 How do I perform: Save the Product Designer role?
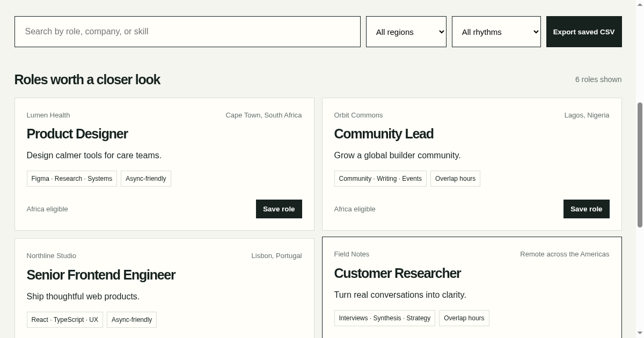click(x=279, y=209)
